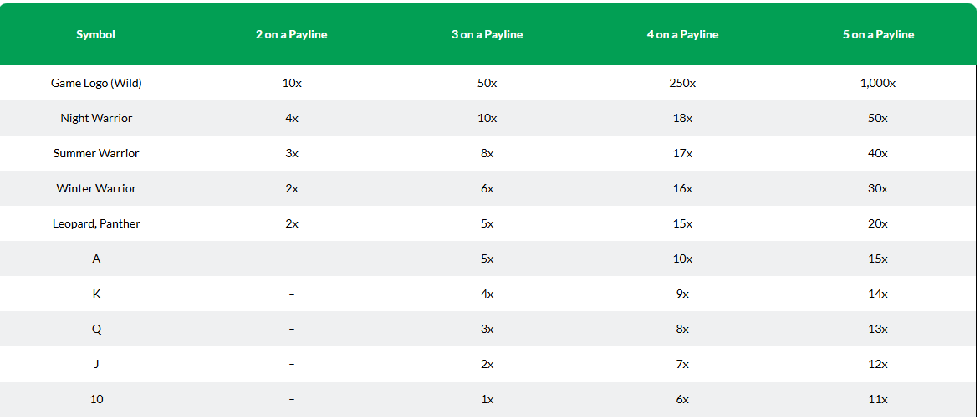This screenshot has width=980, height=420.
Task: Click the '5 on a Payline' header
Action: 878,35
